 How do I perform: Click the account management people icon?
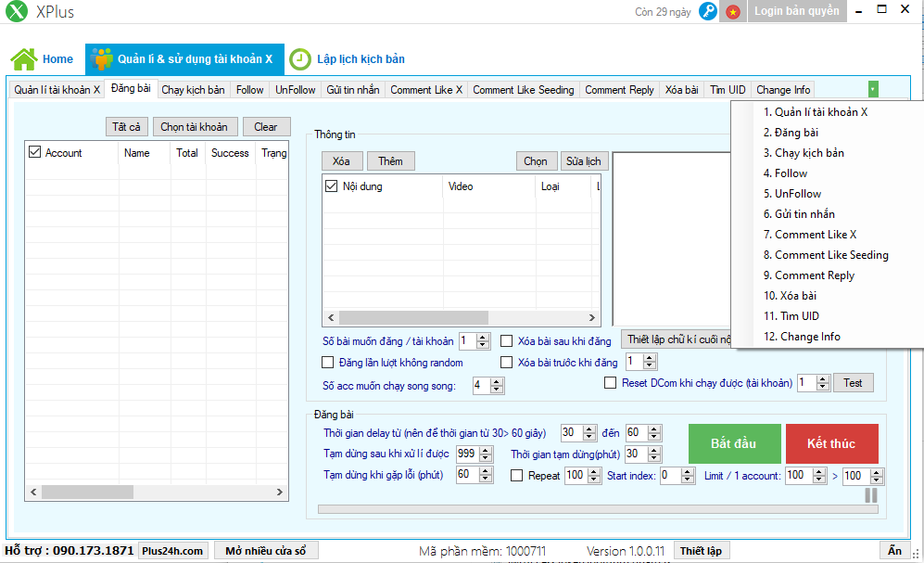click(x=102, y=59)
